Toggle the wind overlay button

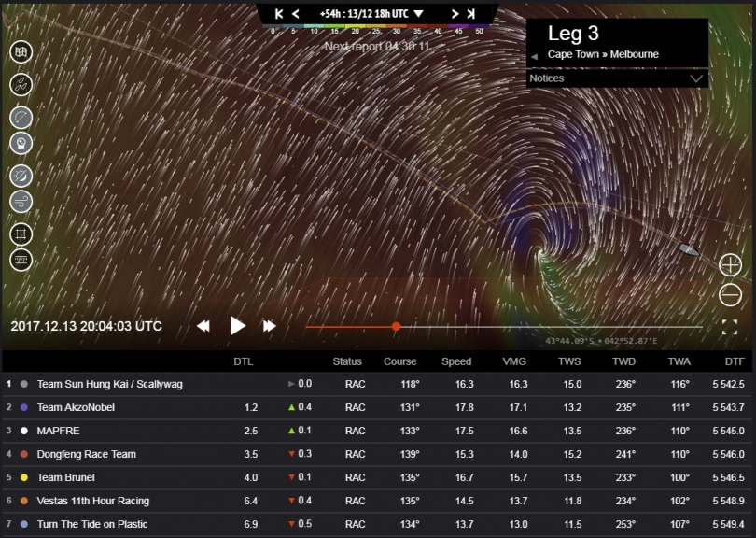coord(21,202)
